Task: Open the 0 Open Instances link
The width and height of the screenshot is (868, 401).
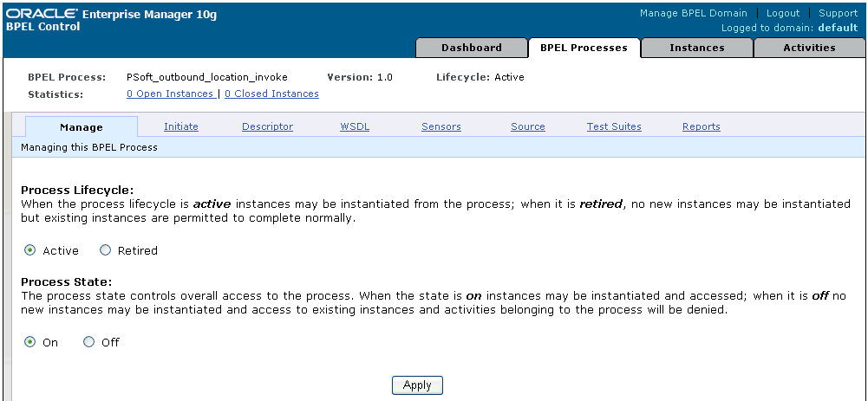Action: [171, 94]
